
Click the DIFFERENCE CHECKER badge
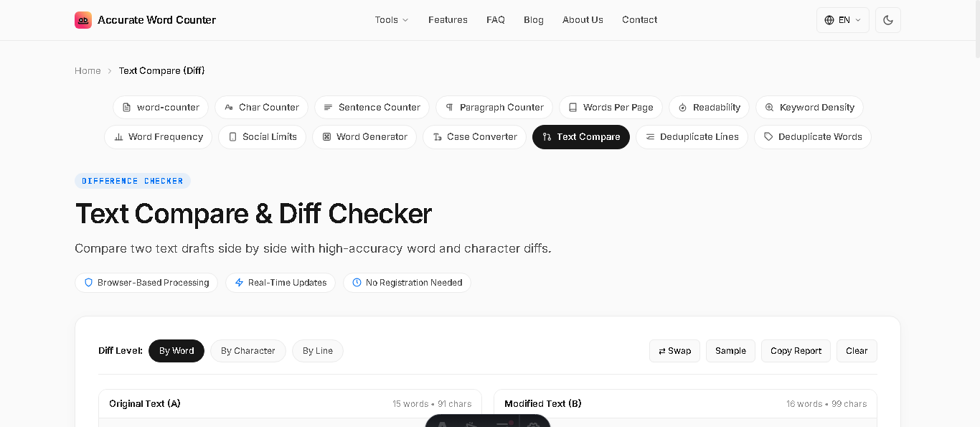(x=133, y=181)
